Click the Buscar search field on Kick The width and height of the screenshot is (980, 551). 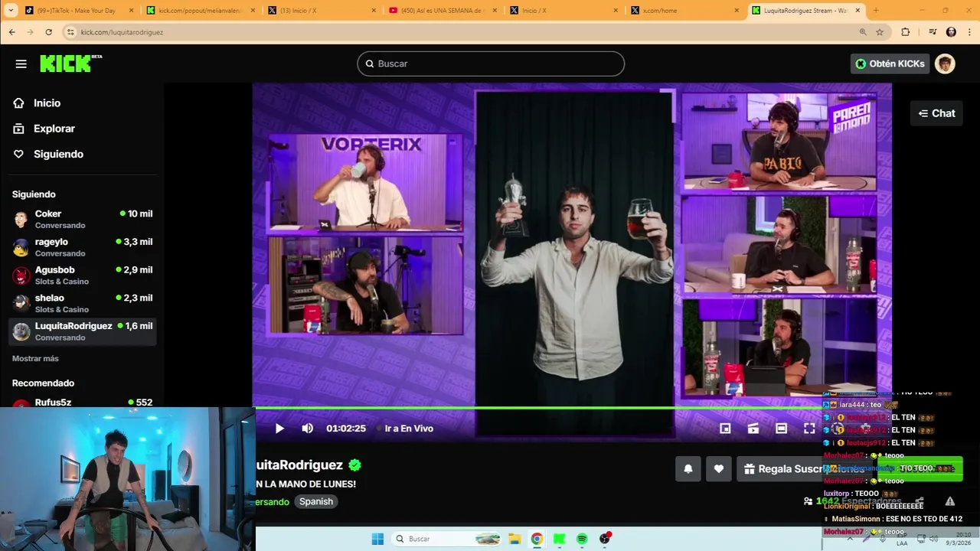(491, 64)
